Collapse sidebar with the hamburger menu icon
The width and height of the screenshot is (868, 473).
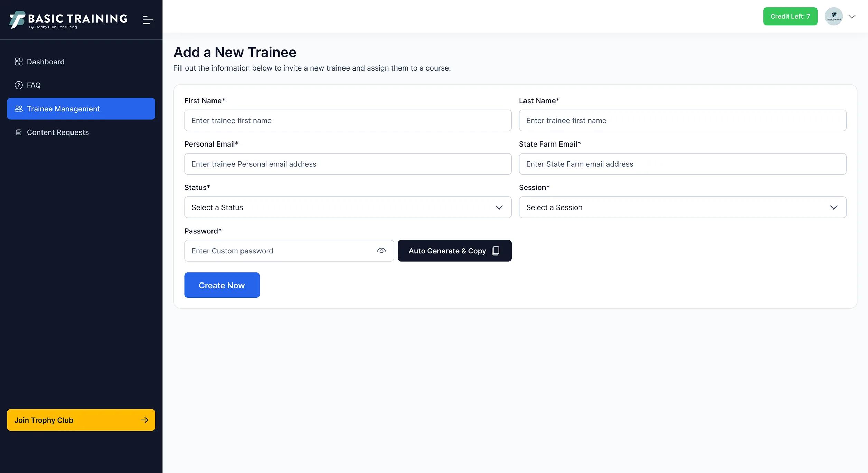[148, 20]
